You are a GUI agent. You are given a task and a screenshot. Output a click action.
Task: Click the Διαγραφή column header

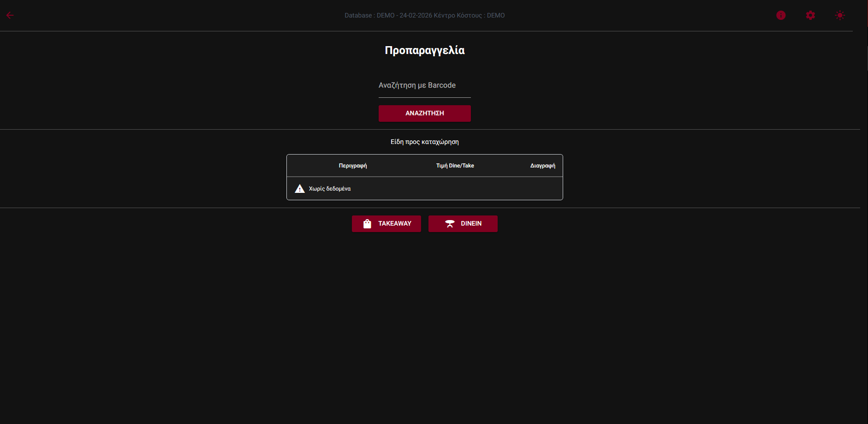(542, 166)
